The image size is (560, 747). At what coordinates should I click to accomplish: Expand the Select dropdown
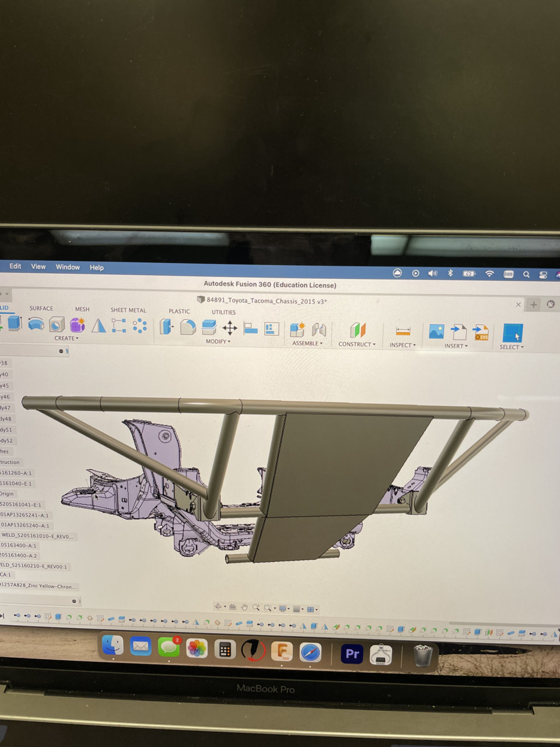tap(512, 347)
